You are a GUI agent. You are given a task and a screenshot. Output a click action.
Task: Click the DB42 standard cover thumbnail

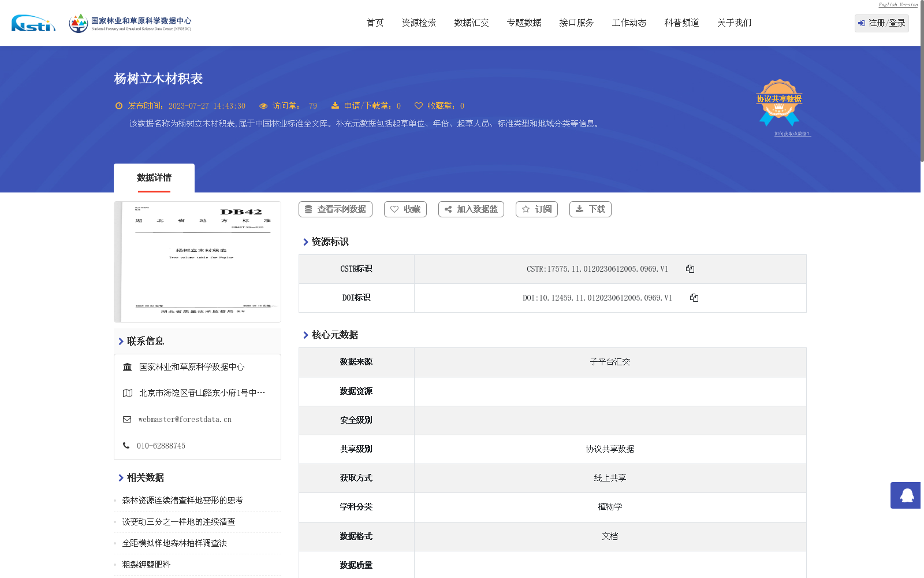pos(198,261)
